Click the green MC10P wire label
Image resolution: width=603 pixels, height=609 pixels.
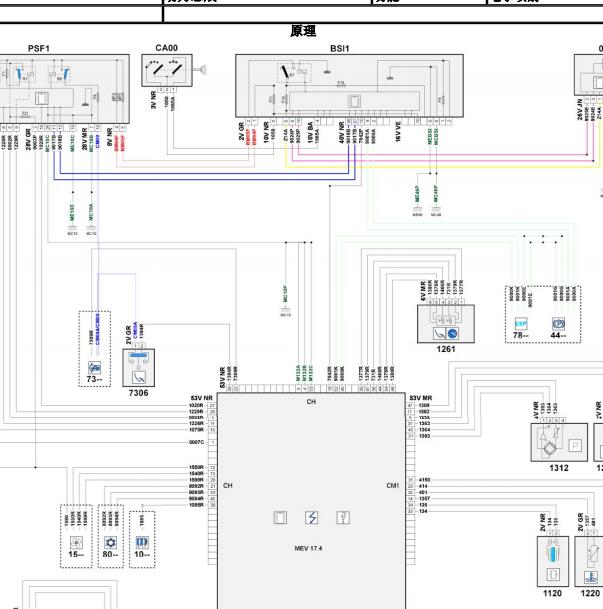point(285,294)
